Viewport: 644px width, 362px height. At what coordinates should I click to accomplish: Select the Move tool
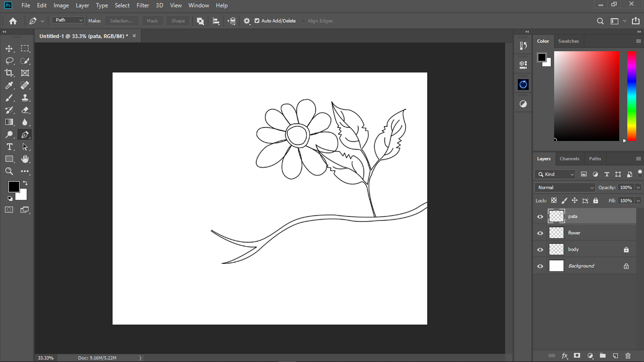9,48
